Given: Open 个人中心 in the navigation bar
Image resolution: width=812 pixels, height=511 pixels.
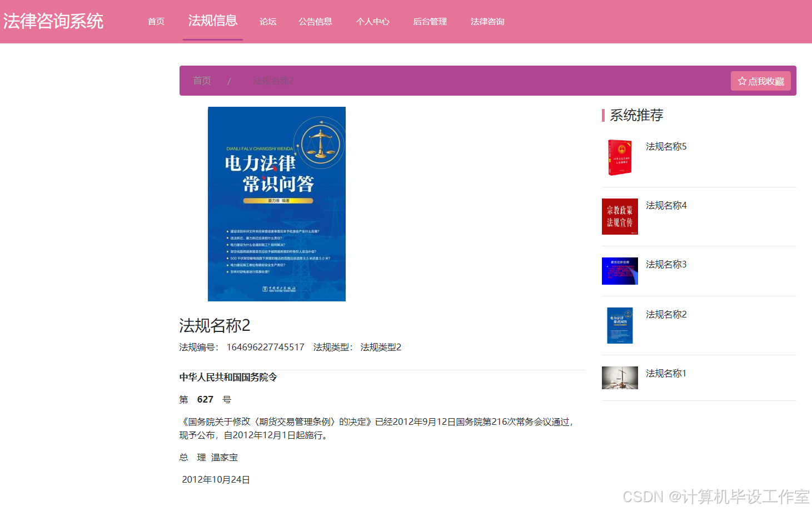Looking at the screenshot, I should pyautogui.click(x=372, y=21).
